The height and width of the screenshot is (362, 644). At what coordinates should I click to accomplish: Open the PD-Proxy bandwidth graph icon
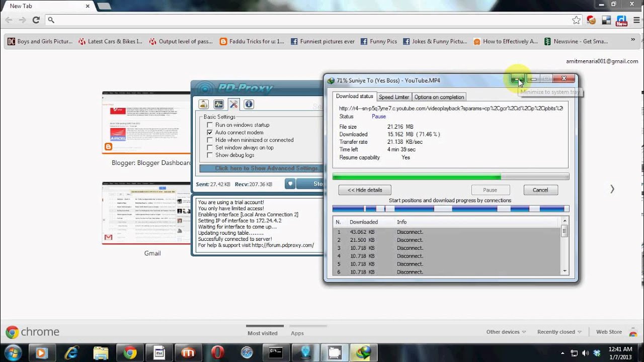218,104
